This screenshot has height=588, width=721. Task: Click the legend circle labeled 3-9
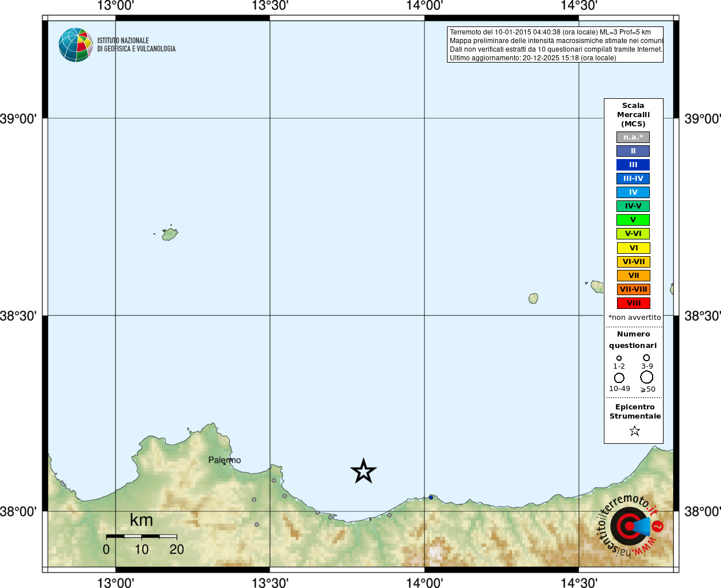pyautogui.click(x=646, y=358)
